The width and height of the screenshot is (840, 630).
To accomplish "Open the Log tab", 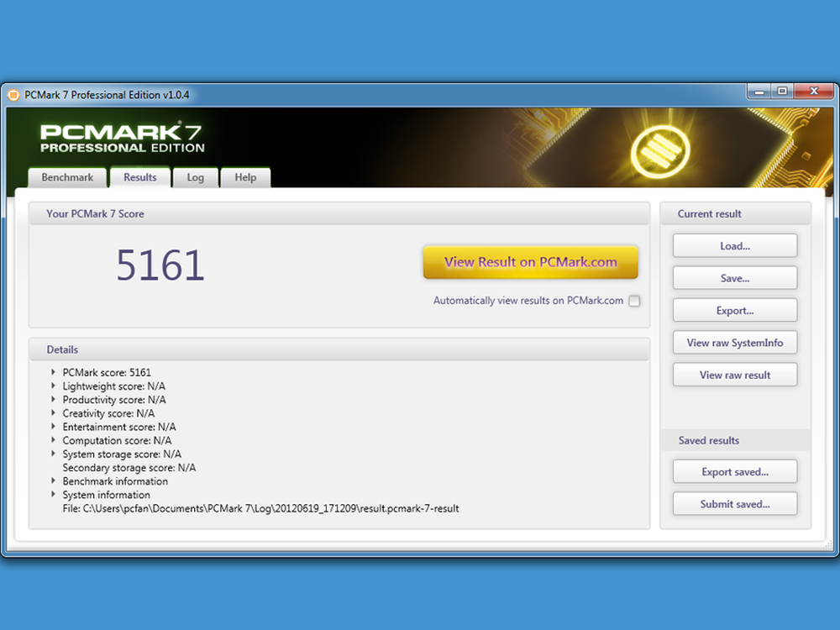I will (x=196, y=177).
